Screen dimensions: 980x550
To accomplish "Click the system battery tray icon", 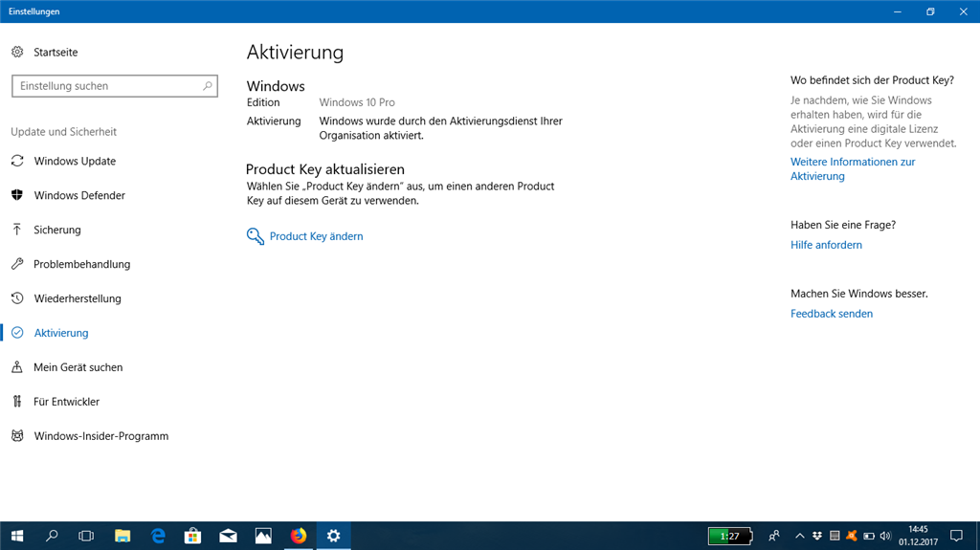I will 869,536.
